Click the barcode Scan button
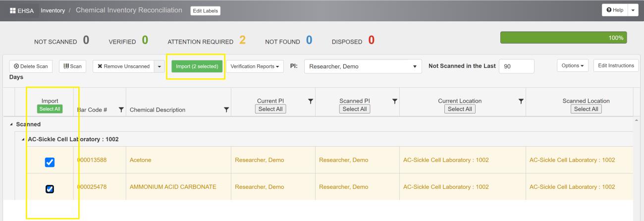The height and width of the screenshot is (221, 644). point(73,66)
